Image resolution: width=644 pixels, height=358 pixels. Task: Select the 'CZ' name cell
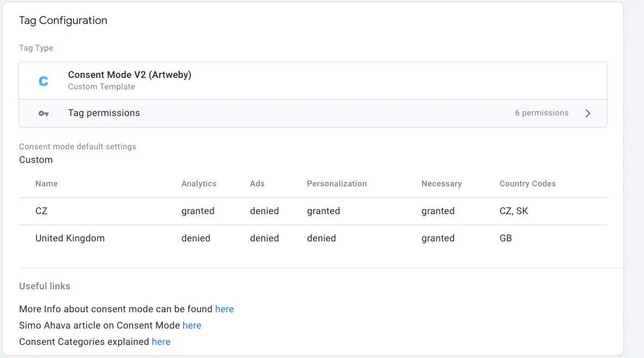pyautogui.click(x=41, y=211)
